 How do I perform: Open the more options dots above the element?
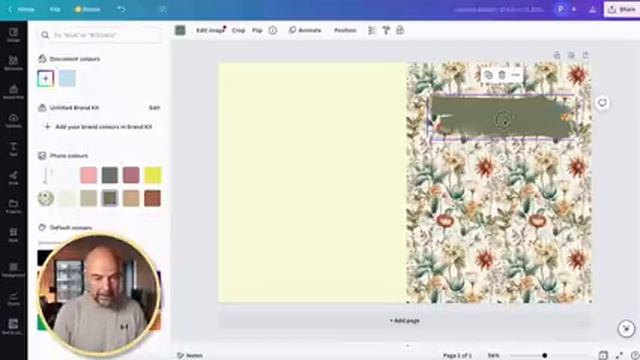515,75
